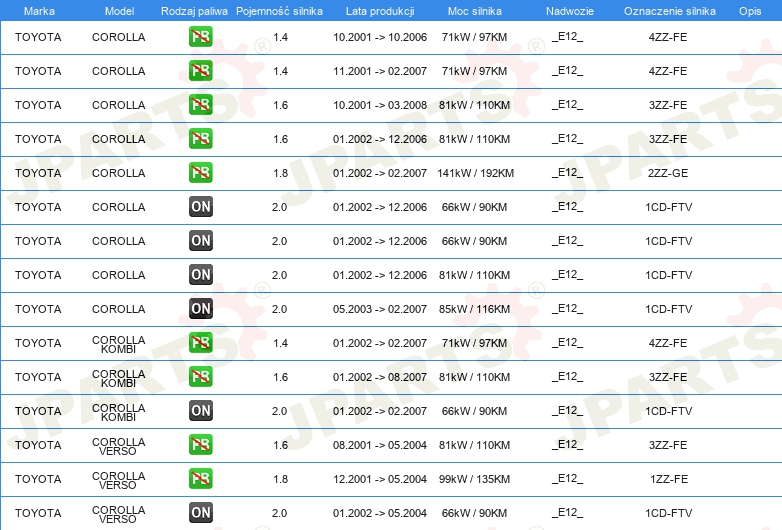The width and height of the screenshot is (782, 530).
Task: Click the Nadwozie column header
Action: (570, 11)
